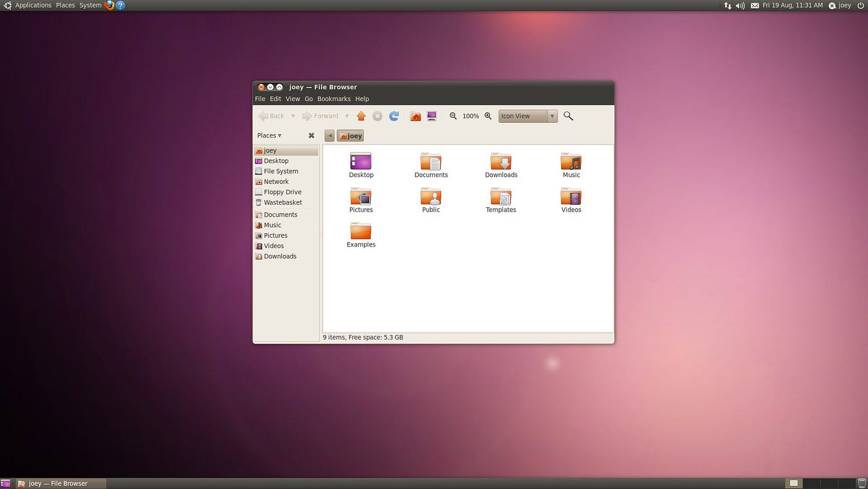
Task: Toggle the path bar left arrow button
Action: click(x=329, y=136)
